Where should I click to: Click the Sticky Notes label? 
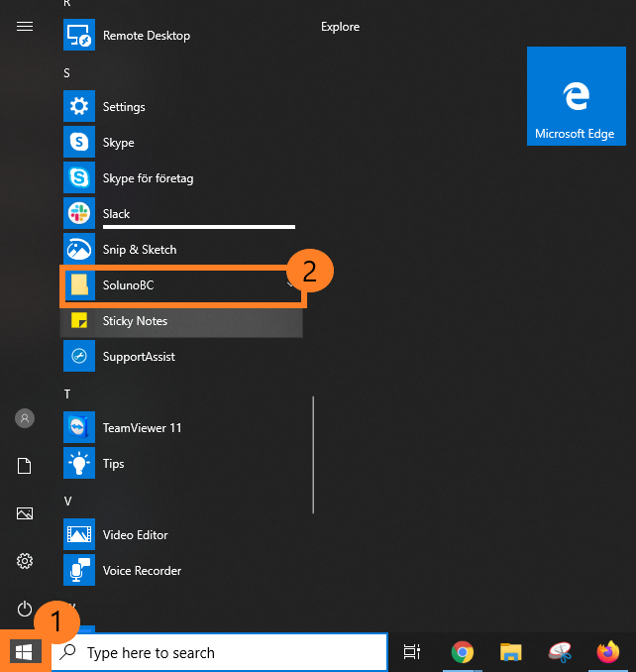click(135, 321)
